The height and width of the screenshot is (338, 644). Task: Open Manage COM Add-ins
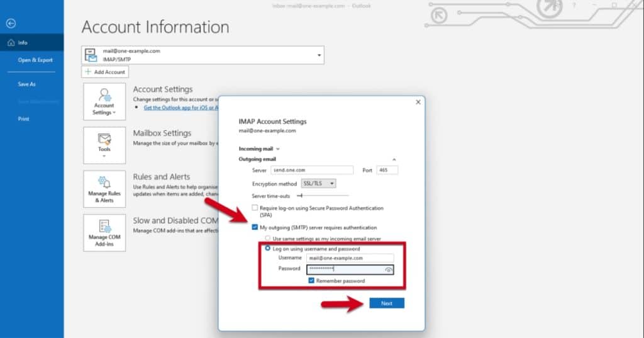click(x=104, y=233)
